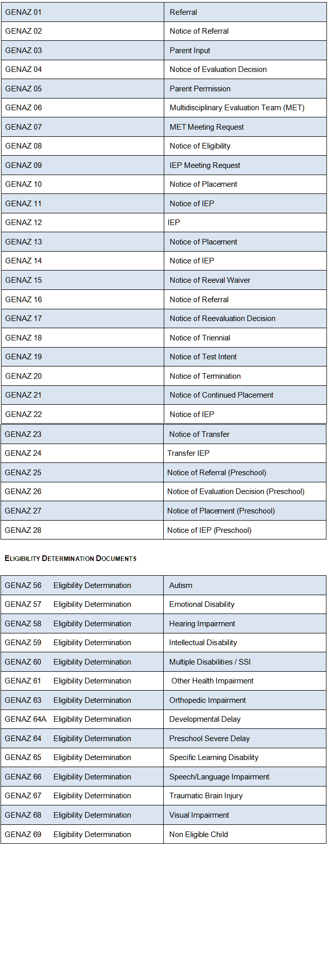Screen dimensions: 329x980
Task: Open the Parent Permission form
Action: click(200, 89)
